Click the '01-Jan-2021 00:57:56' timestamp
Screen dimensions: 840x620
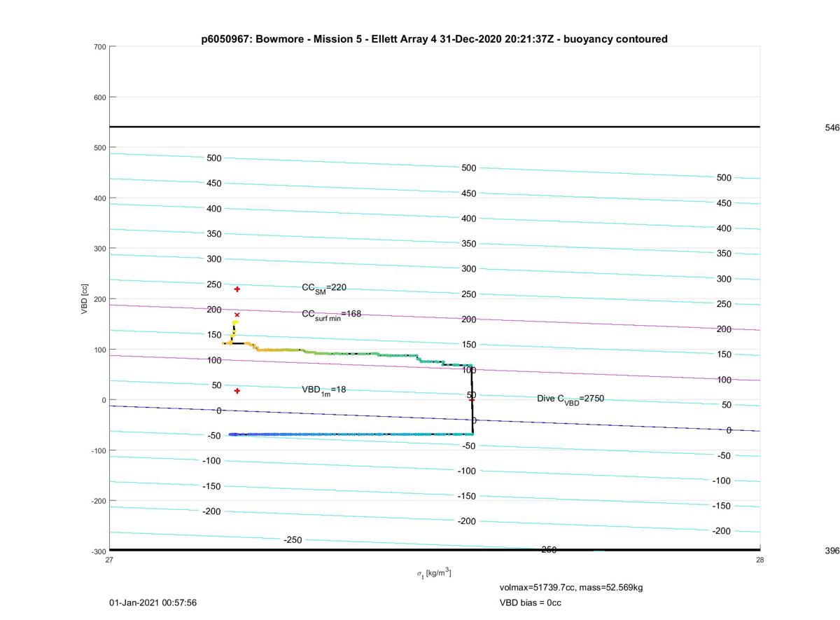[153, 602]
